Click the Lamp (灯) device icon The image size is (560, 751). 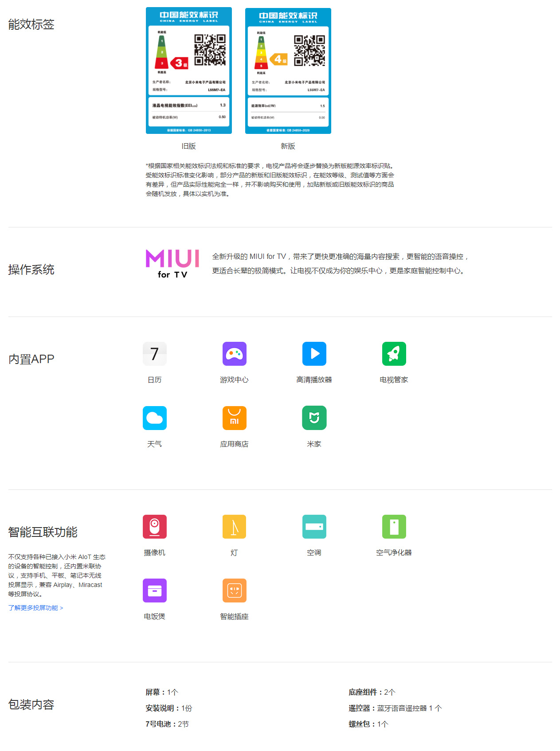click(x=234, y=527)
